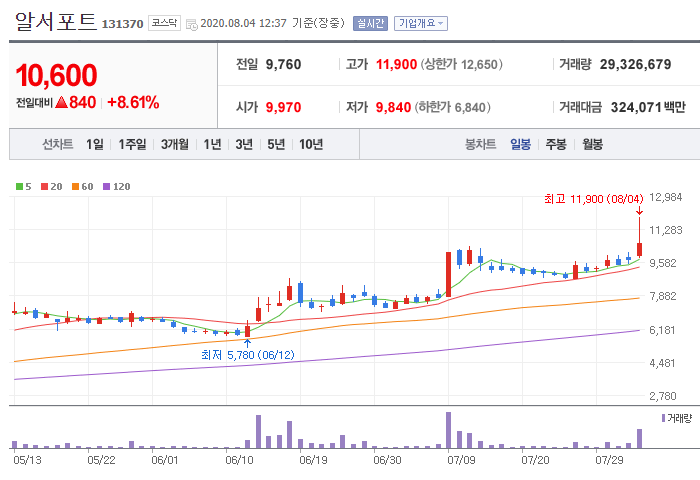
Task: Click the 상한가 12,650 text
Action: click(462, 64)
